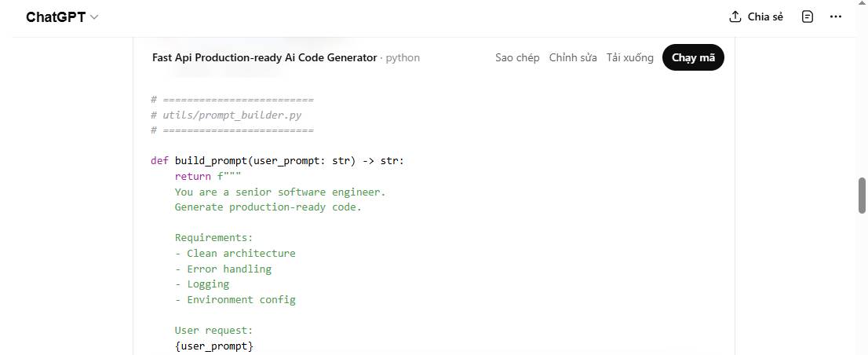
Task: Click the code block title text
Action: (264, 58)
